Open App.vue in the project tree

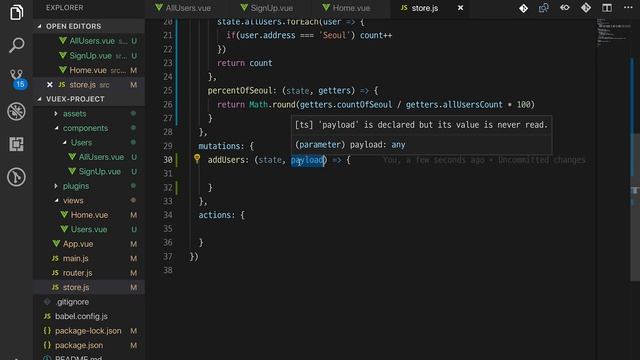78,244
